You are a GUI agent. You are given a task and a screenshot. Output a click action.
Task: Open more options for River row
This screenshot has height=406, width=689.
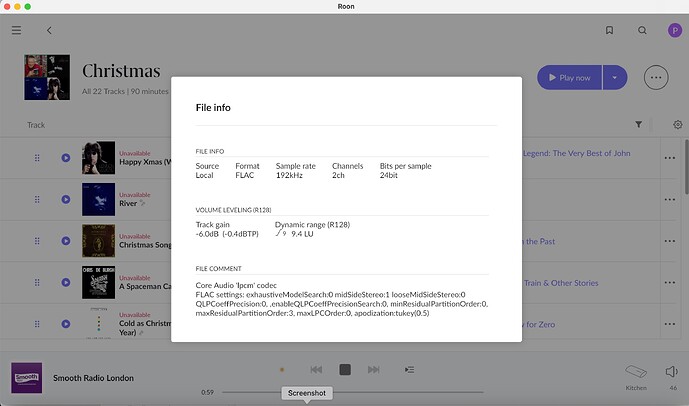pos(670,199)
